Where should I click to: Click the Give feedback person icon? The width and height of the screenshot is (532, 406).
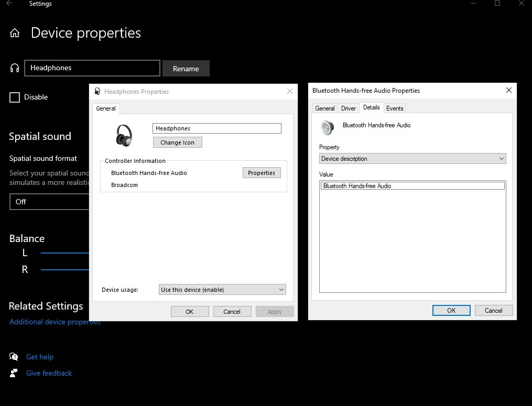[x=14, y=373]
